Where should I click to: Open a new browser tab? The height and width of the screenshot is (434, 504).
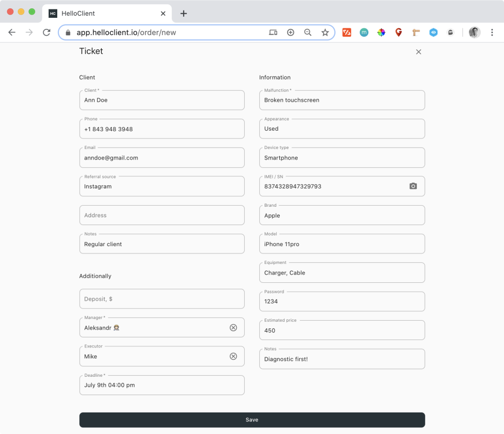(183, 14)
